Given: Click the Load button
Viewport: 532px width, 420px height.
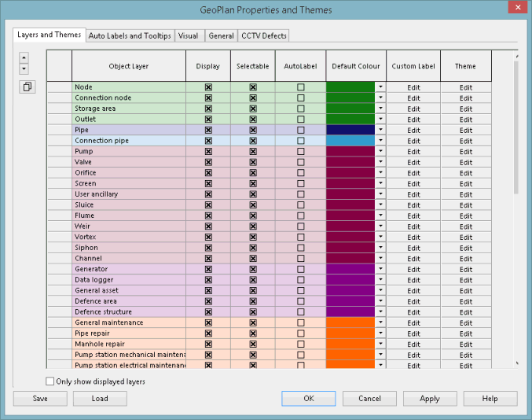Looking at the screenshot, I should 100,398.
